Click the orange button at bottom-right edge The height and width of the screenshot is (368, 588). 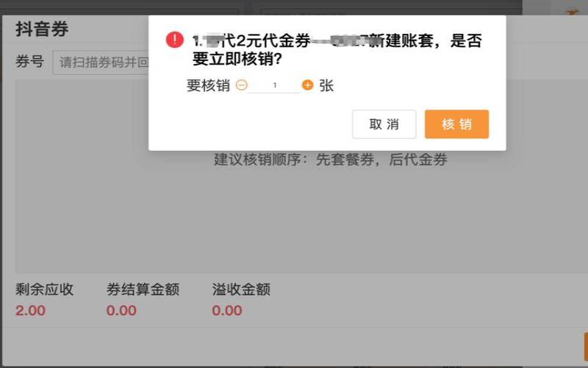[x=586, y=346]
